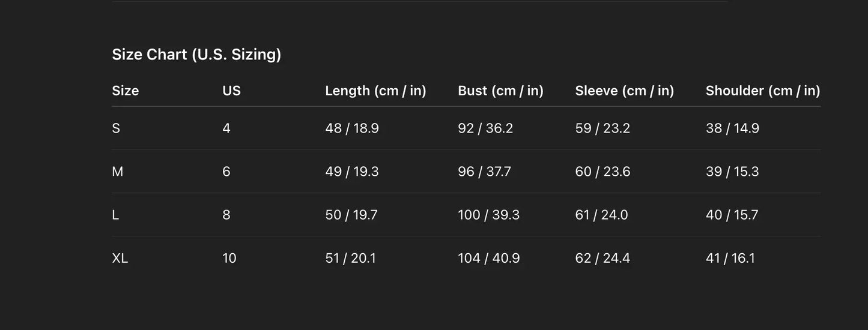
Task: Click the "96 / 37.7" bust value
Action: 484,172
